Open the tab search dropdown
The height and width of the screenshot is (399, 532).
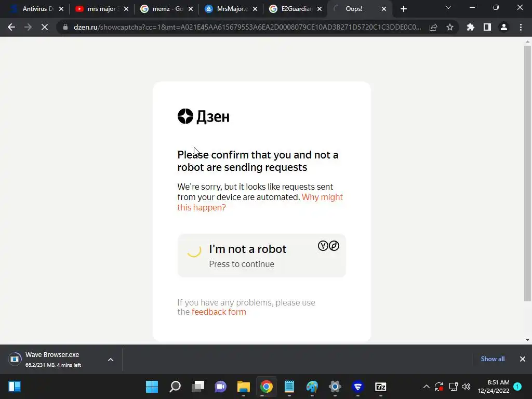448,7
